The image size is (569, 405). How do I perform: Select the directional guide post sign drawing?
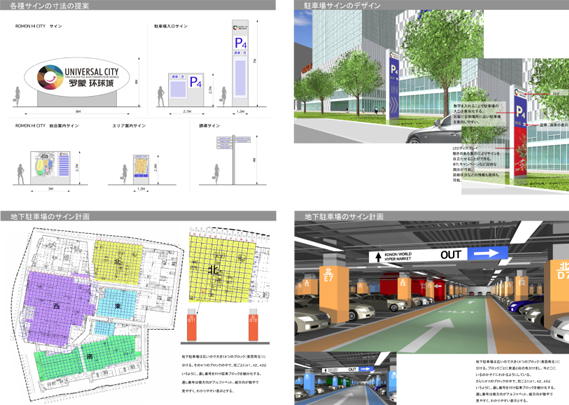point(233,159)
